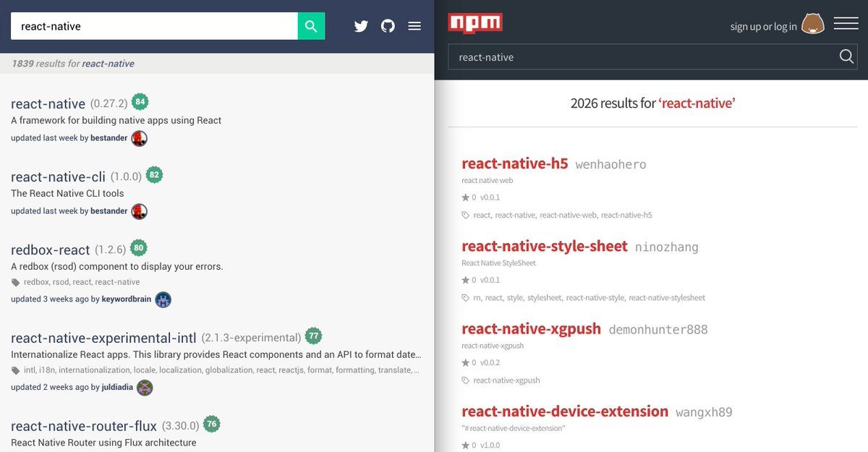Open the left panel hamburger menu
The image size is (868, 452).
point(414,26)
